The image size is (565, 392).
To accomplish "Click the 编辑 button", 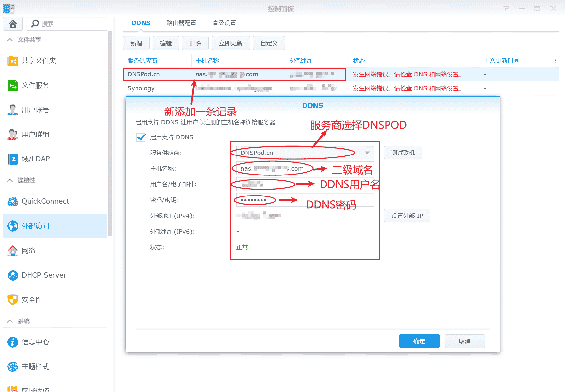I will coord(166,43).
